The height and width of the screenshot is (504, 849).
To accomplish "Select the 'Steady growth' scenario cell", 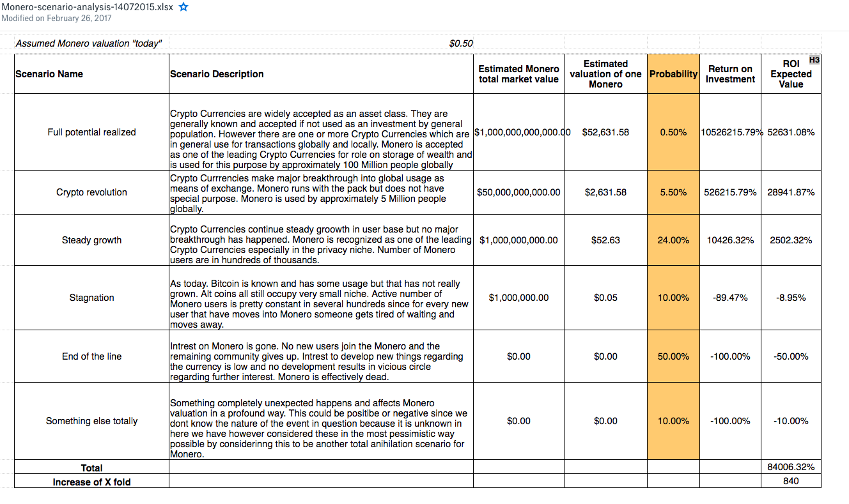I will (91, 240).
